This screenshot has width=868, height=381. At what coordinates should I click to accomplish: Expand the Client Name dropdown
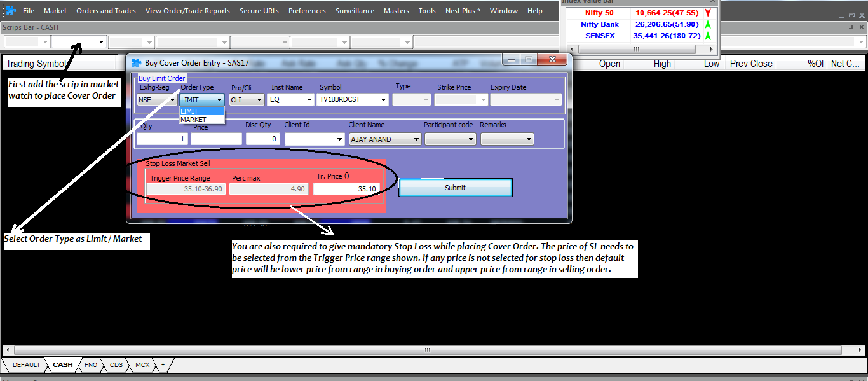[x=416, y=139]
